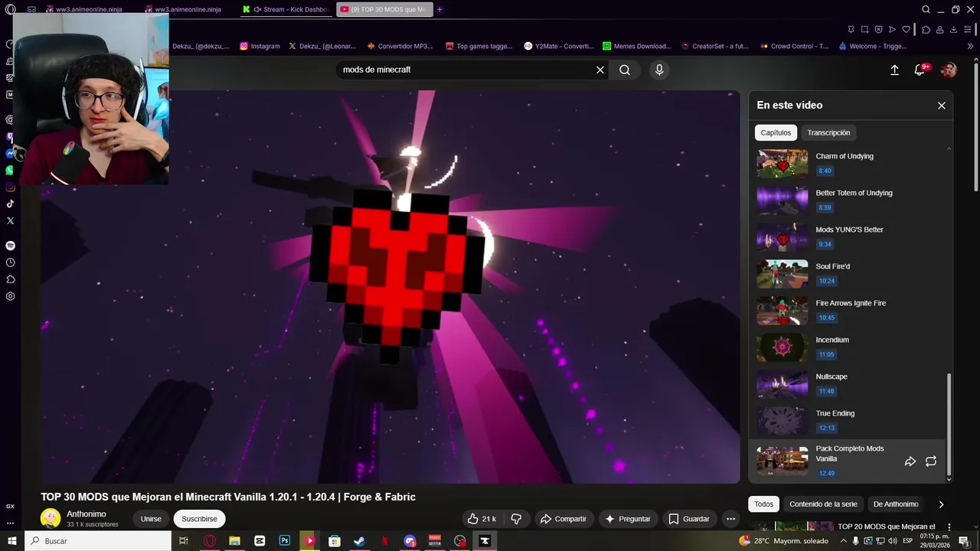Click the YouTube search magnifier button
This screenshot has width=980, height=551.
(x=625, y=70)
